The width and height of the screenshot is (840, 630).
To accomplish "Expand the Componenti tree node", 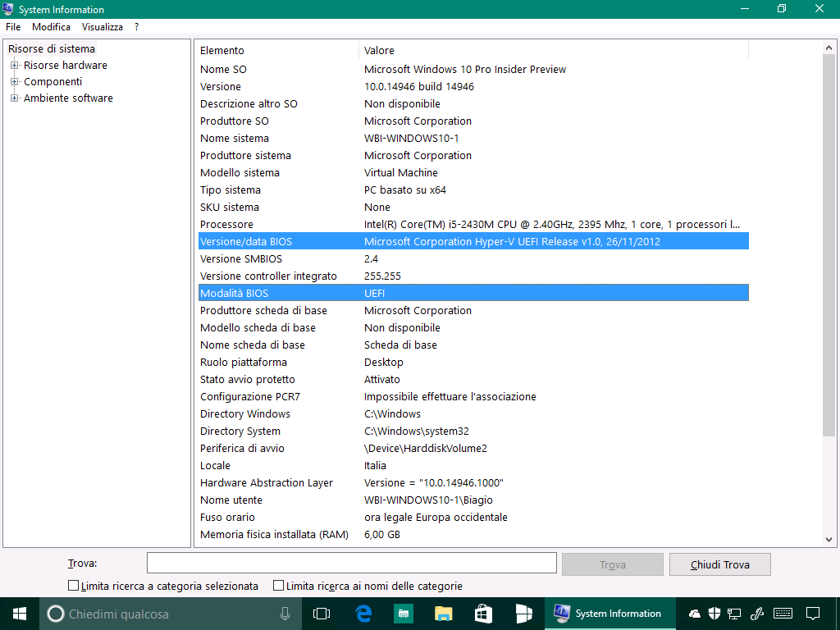I will [15, 82].
